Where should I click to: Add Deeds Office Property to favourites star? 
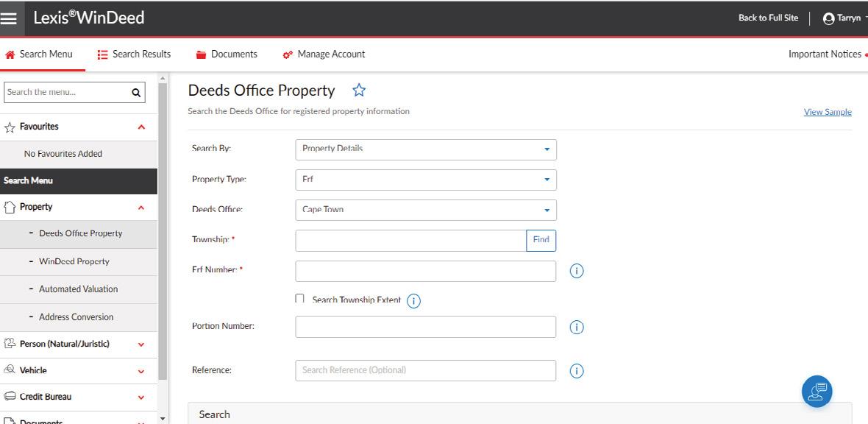359,91
